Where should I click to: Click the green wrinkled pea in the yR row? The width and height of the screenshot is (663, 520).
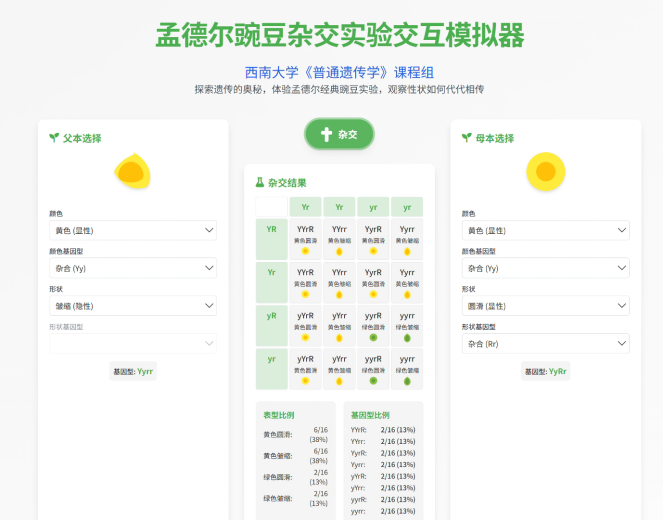tap(407, 337)
